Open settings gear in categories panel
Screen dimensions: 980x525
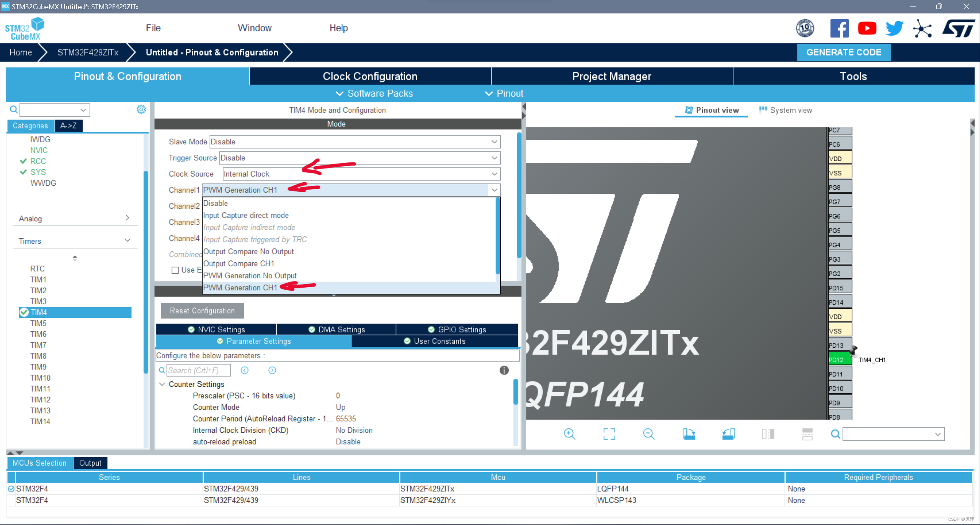pyautogui.click(x=141, y=110)
